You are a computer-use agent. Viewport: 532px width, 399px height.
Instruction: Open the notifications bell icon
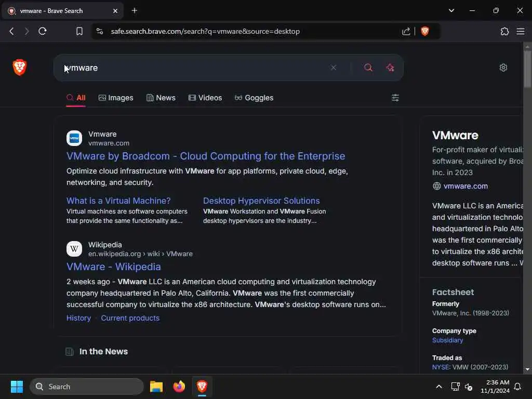tap(517, 387)
